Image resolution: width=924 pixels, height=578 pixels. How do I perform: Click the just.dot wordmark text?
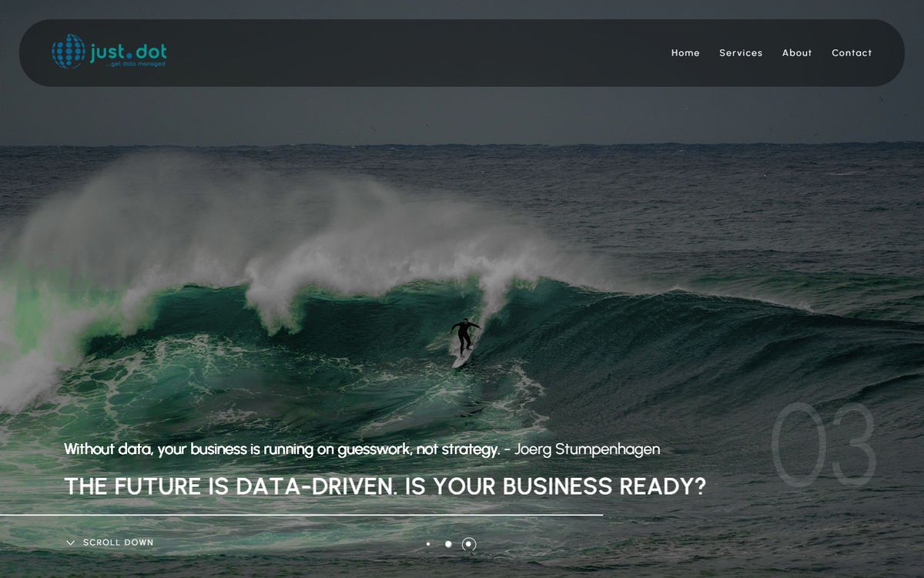(x=128, y=52)
